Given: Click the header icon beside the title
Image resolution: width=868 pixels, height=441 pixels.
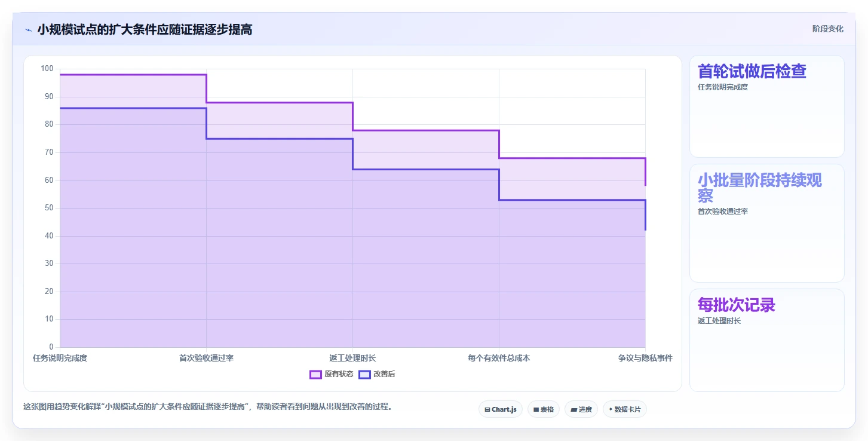Looking at the screenshot, I should [x=28, y=29].
